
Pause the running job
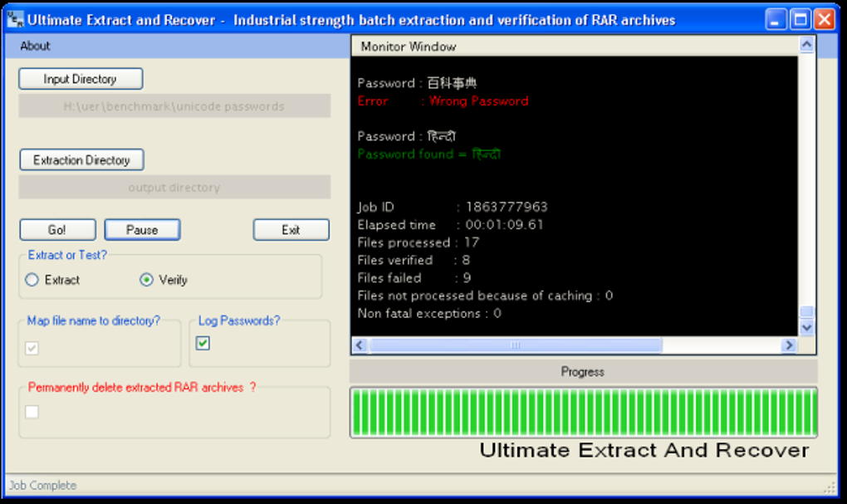point(143,230)
